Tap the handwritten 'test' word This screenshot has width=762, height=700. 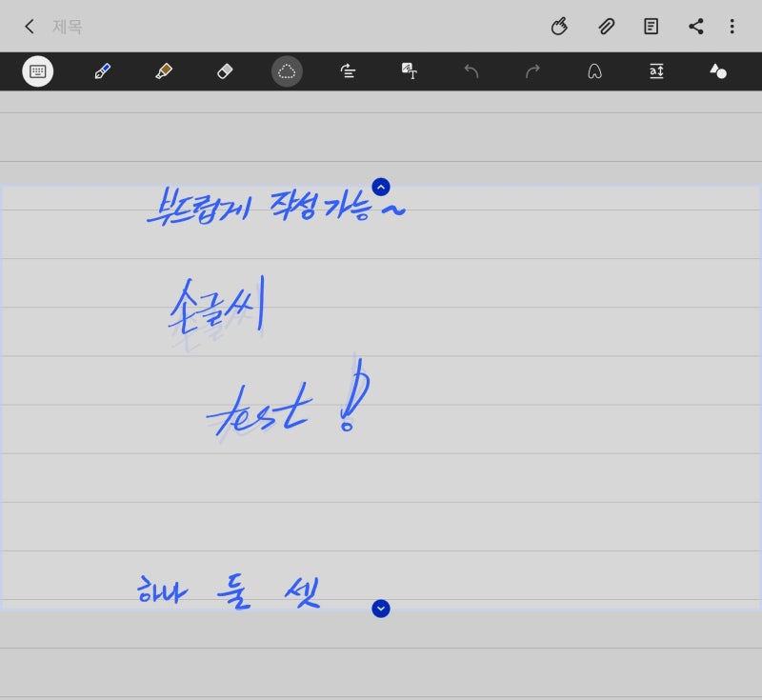click(260, 409)
